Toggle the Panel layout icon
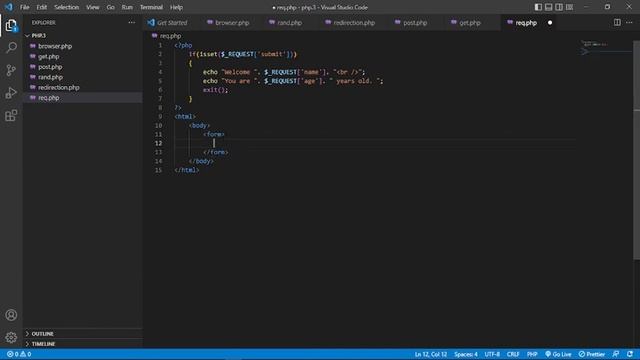 549,7
